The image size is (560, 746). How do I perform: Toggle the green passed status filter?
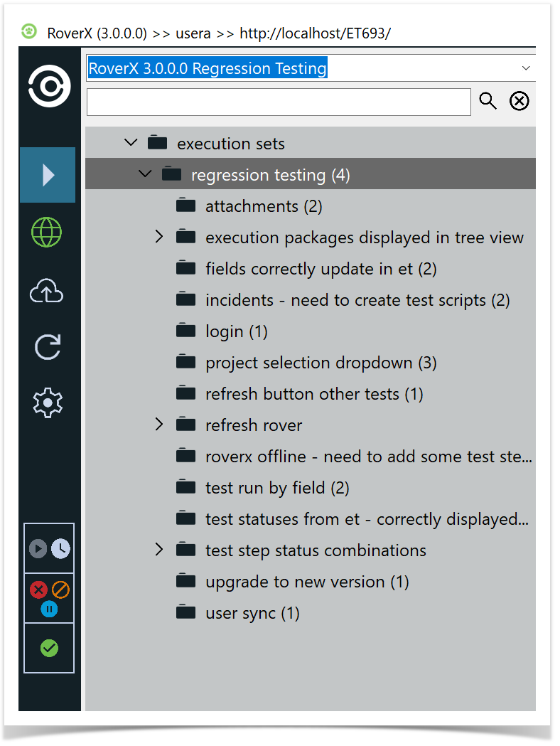tap(49, 648)
